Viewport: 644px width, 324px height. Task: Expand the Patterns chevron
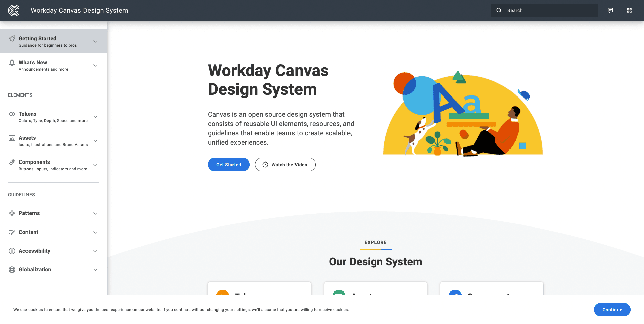click(x=95, y=213)
